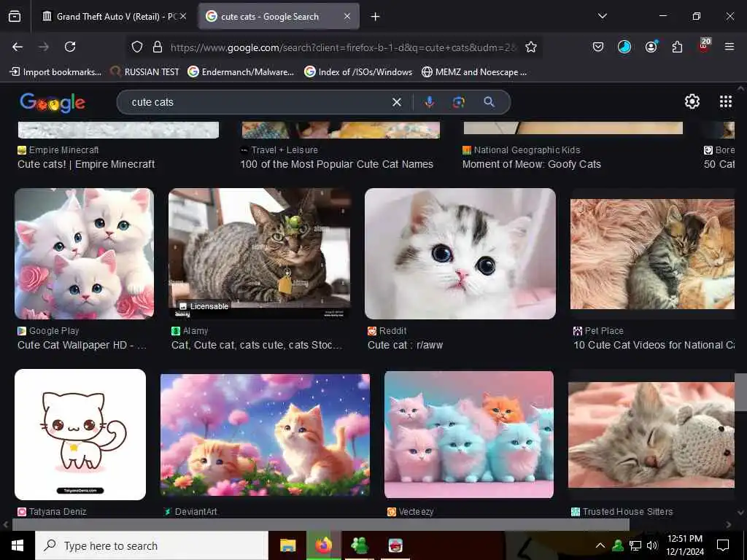
Task: Open volume control speaker icon
Action: click(651, 545)
